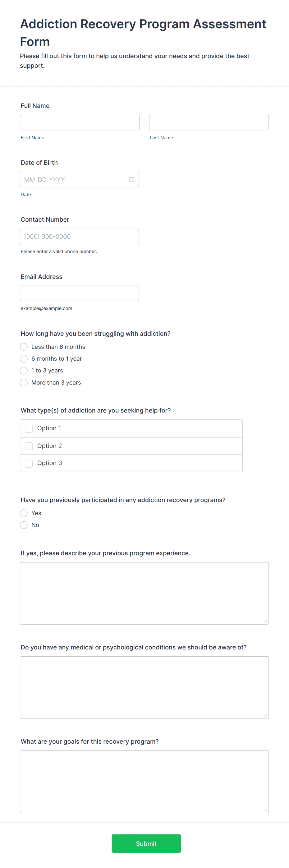The width and height of the screenshot is (289, 868).
Task: Select the Less than 6 months radio
Action: pos(24,347)
